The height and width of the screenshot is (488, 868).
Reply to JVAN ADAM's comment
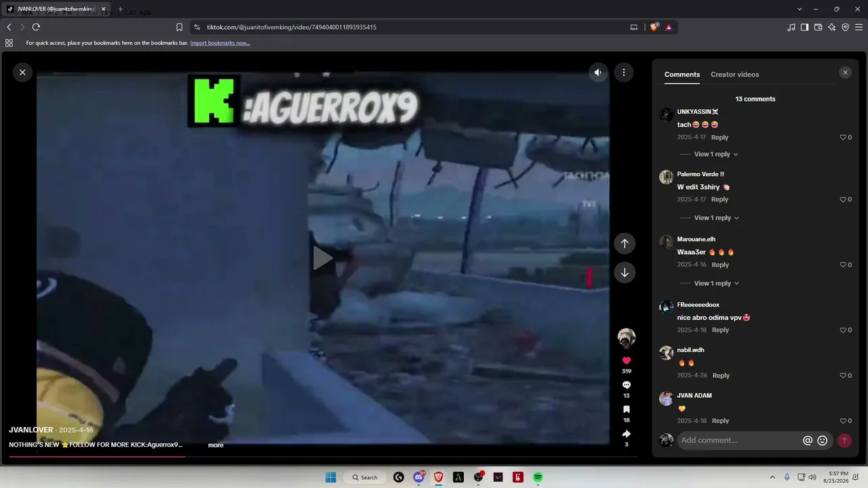720,421
